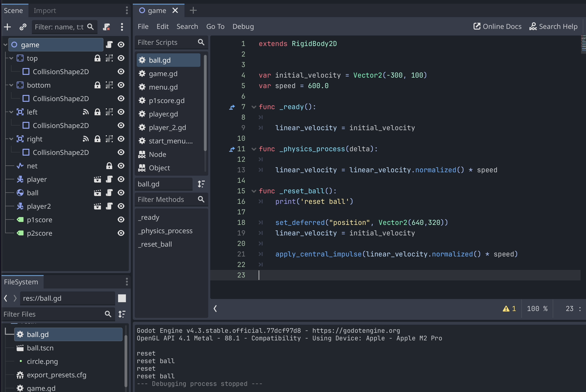Click lock icon on net node
The image size is (586, 392).
109,166
